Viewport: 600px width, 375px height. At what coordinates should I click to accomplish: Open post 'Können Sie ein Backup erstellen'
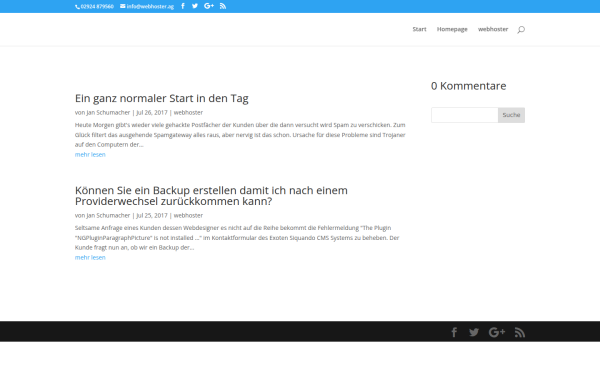[x=211, y=196]
